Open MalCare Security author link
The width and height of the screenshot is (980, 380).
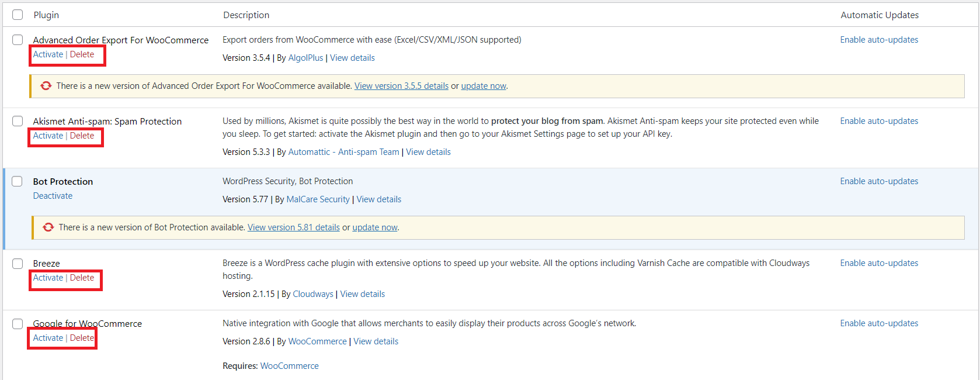pyautogui.click(x=318, y=199)
